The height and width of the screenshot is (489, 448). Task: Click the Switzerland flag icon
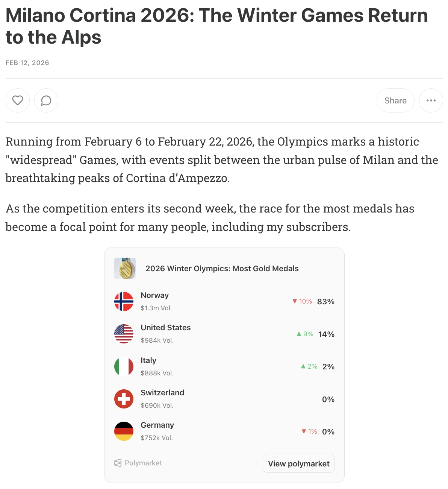tap(124, 399)
